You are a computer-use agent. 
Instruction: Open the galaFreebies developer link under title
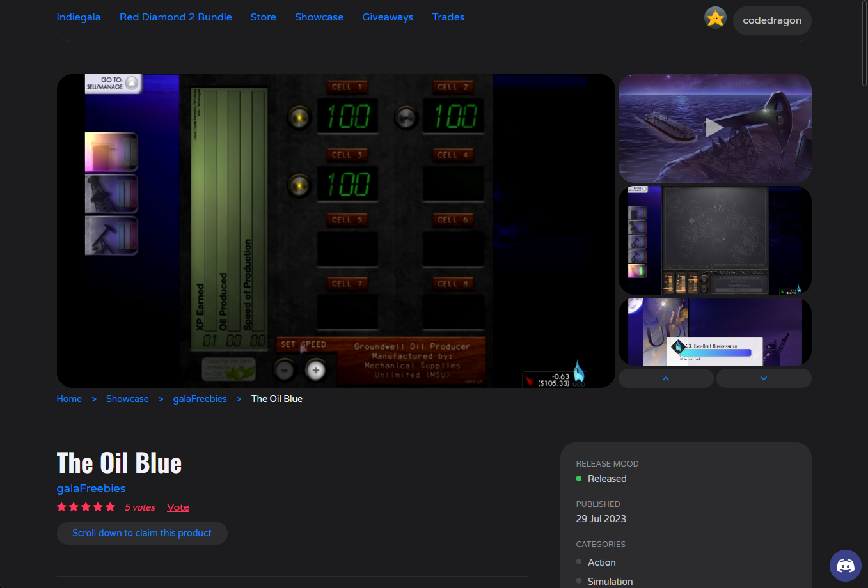pos(91,488)
